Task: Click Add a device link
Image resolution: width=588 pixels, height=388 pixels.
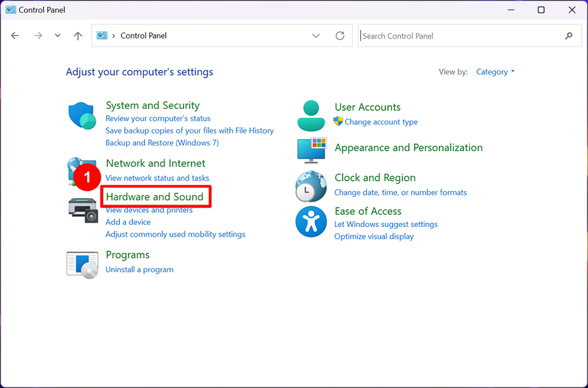Action: (128, 222)
